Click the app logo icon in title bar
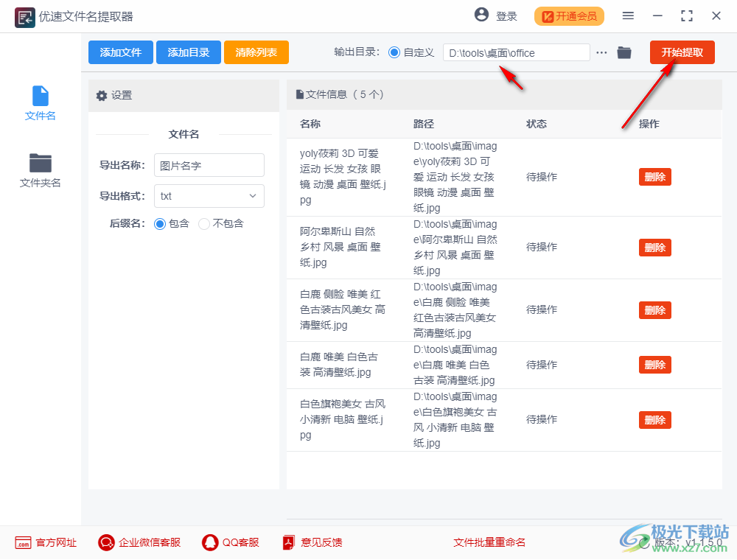737x560 pixels. [x=24, y=18]
